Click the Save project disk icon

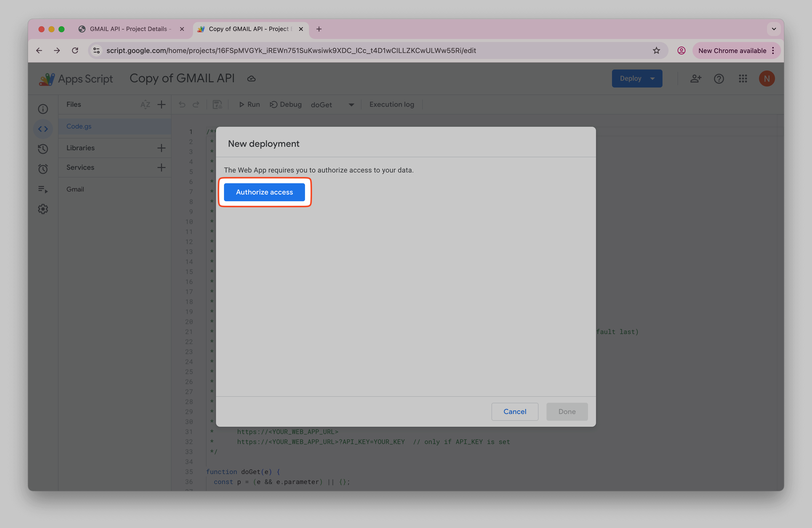pos(217,104)
